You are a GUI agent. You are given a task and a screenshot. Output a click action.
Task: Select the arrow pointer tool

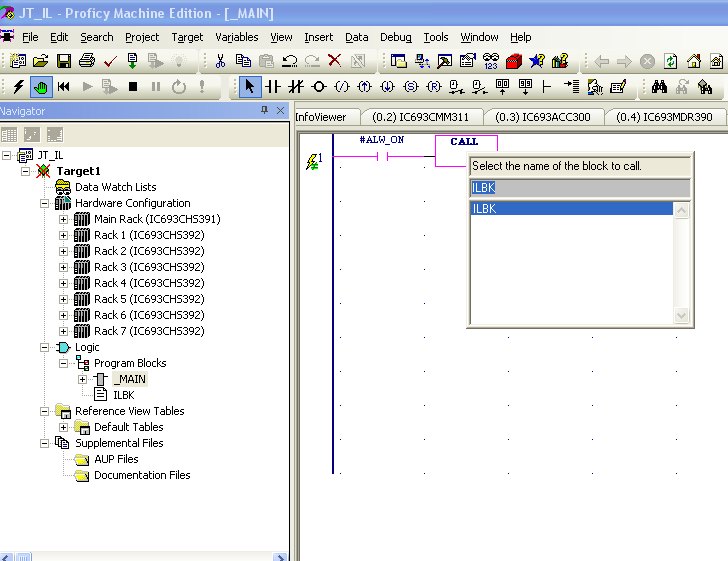pos(250,87)
